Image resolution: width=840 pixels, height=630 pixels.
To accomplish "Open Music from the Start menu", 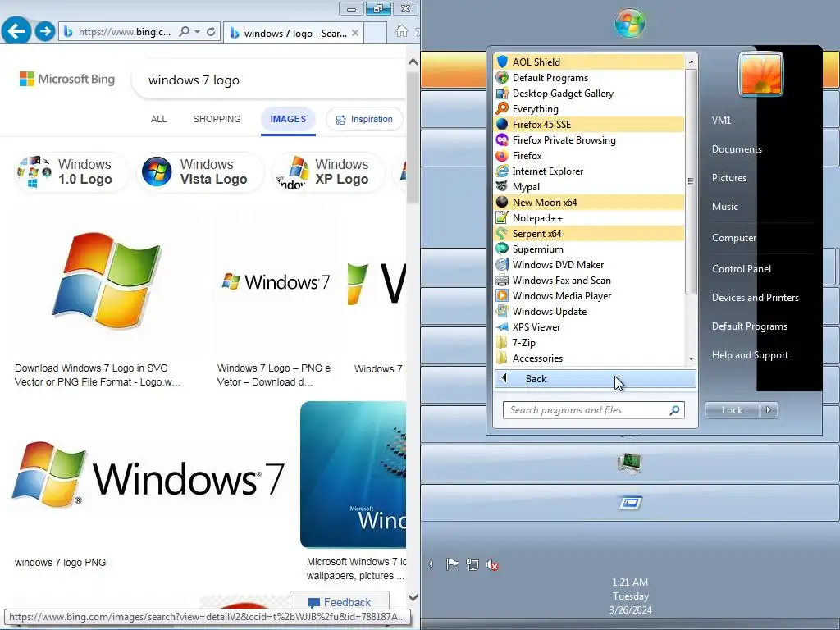I will click(x=725, y=206).
